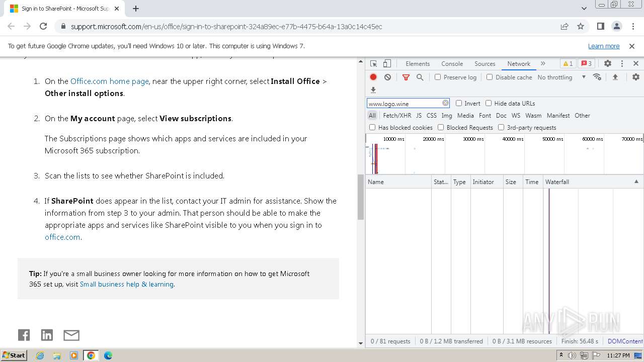The height and width of the screenshot is (362, 644).
Task: Show hidden system tray icons
Action: [x=561, y=355]
